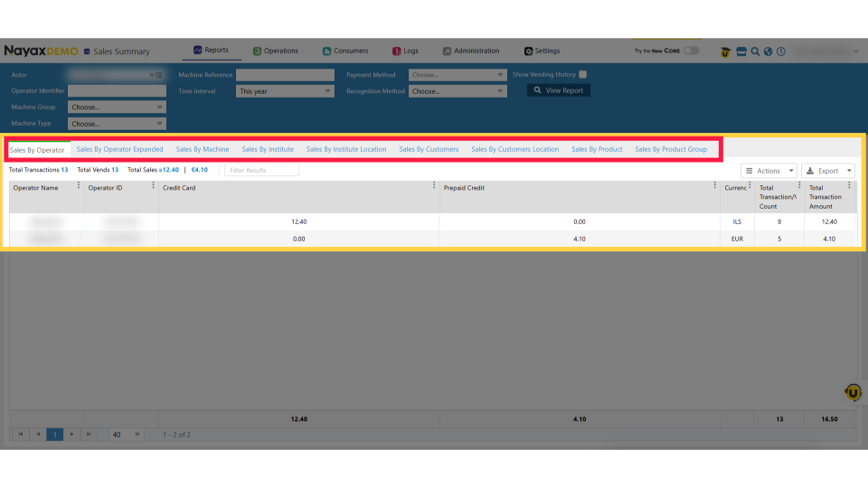Open the Nayax University graduation cap icon
868x488 pixels.
click(725, 52)
